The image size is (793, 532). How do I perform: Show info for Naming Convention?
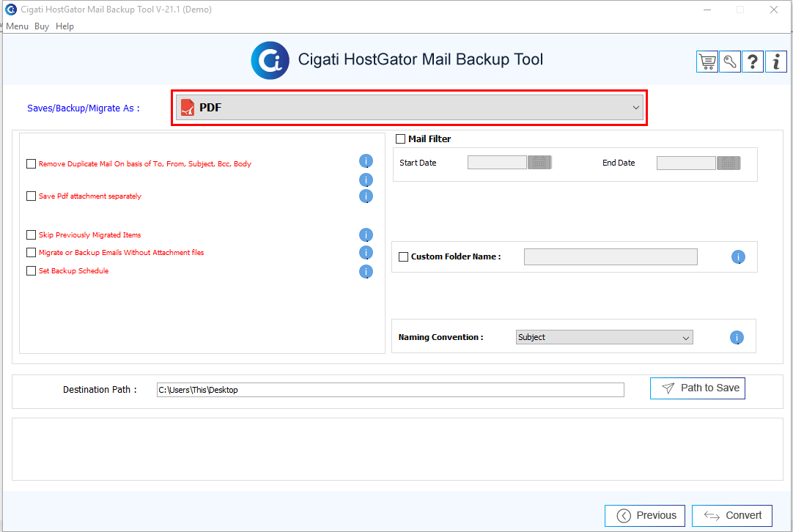[x=737, y=337]
